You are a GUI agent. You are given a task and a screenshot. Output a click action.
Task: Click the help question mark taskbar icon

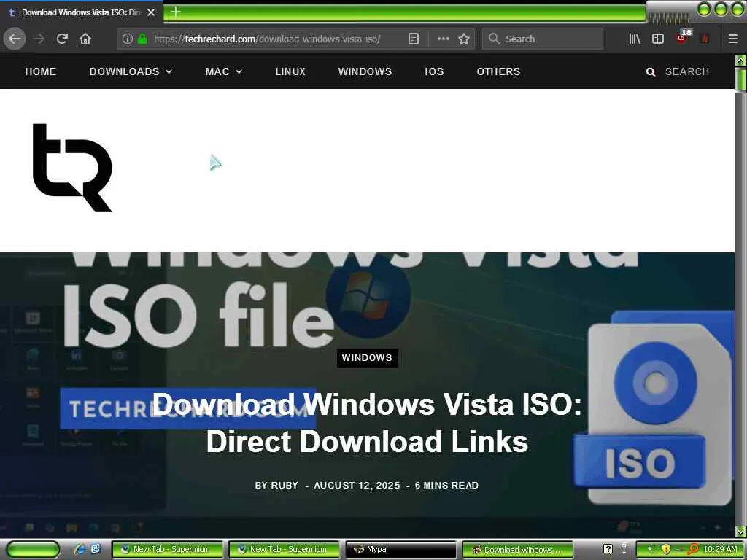pos(608,549)
